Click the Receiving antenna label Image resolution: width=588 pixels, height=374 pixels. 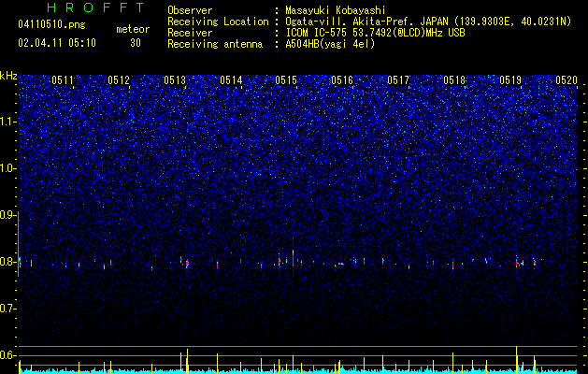tap(215, 44)
